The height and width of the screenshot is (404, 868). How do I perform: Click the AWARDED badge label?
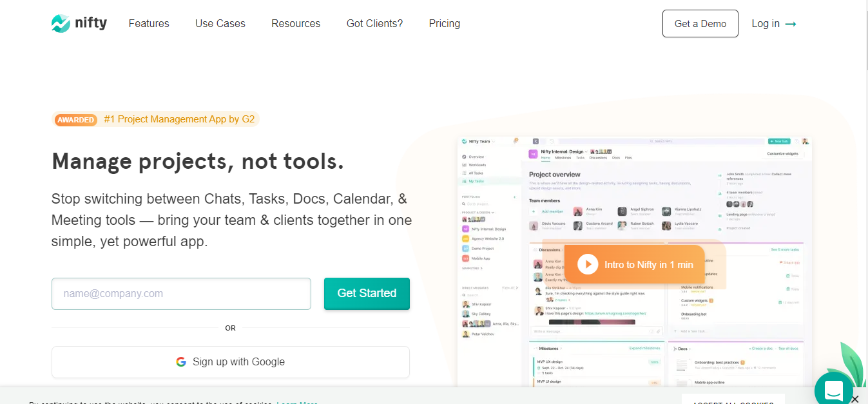tap(76, 120)
